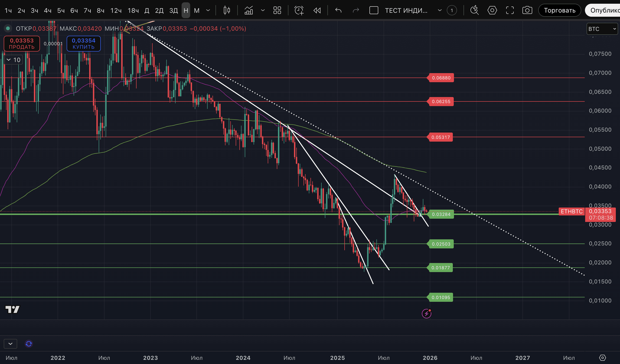This screenshot has width=620, height=364.
Task: Expand more timeframes dropdown arrow
Action: [208, 10]
